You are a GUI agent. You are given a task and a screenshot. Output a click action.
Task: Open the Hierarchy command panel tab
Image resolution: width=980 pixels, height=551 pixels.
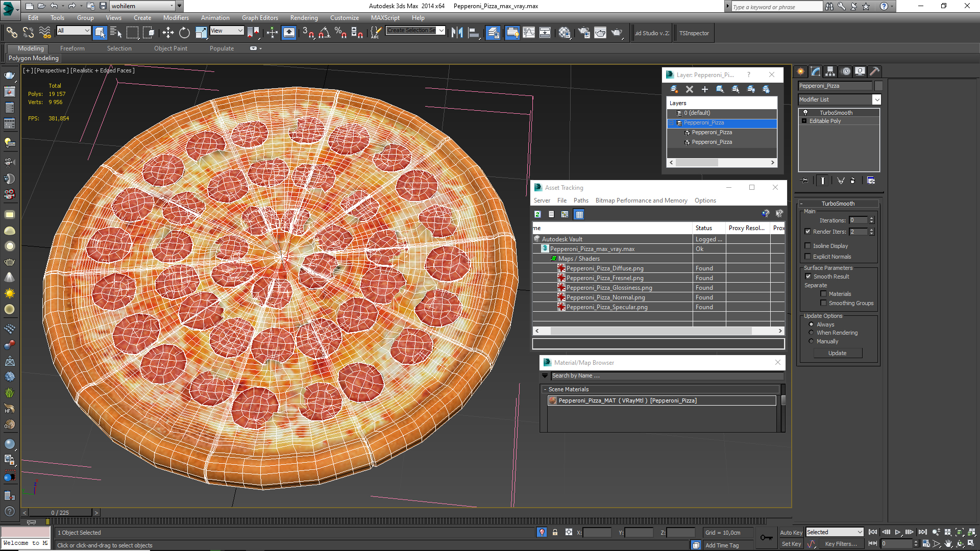point(830,71)
